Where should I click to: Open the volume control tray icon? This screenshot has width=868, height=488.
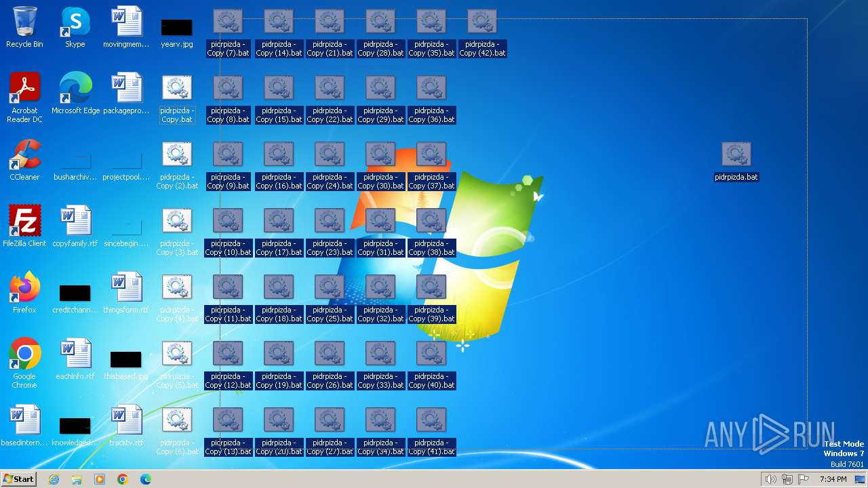click(770, 479)
